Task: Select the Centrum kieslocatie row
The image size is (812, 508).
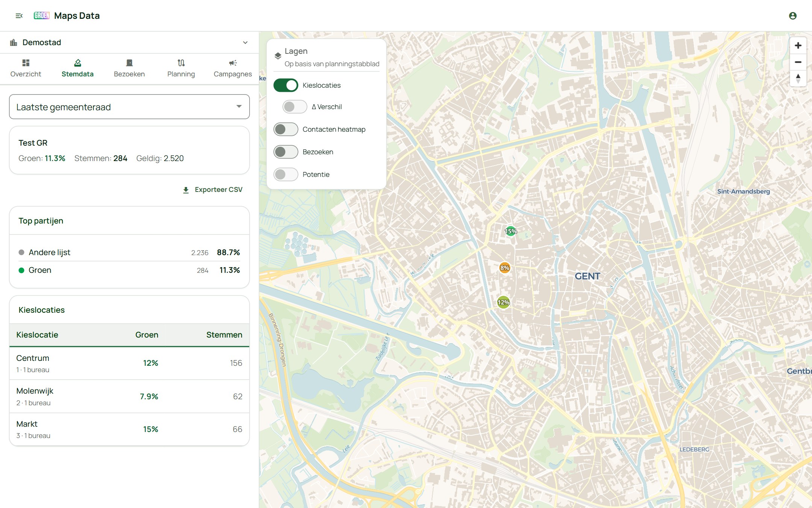Action: pyautogui.click(x=129, y=363)
